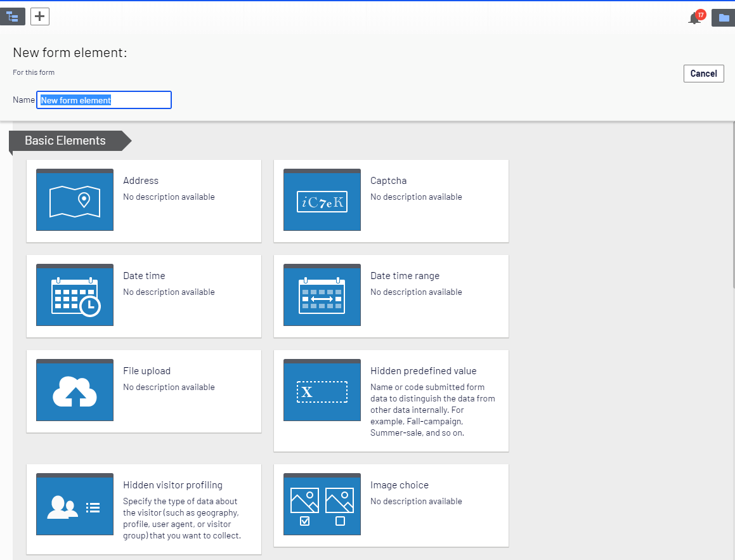Screen dimensions: 735x560
Task: Click the Captcha element title
Action: [388, 181]
